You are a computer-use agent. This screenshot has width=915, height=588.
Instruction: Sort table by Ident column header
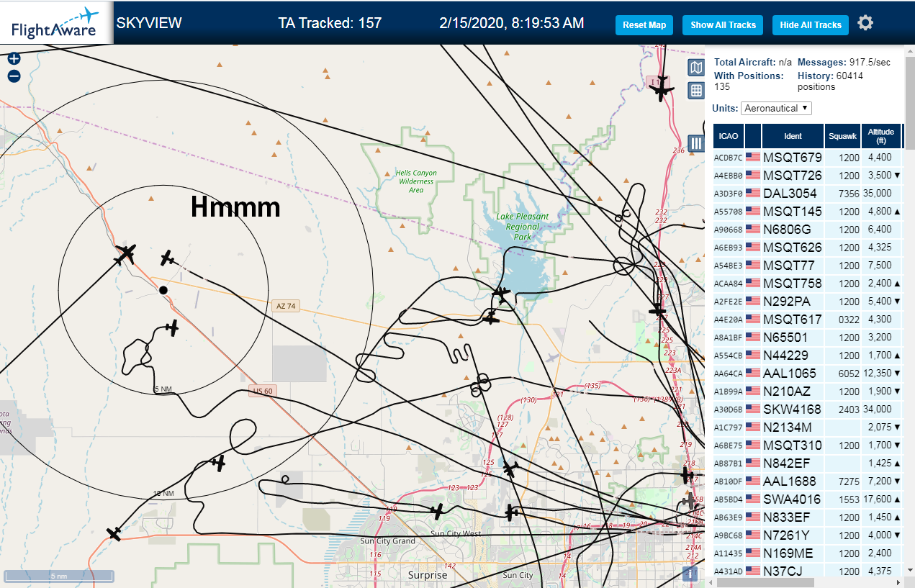[793, 136]
